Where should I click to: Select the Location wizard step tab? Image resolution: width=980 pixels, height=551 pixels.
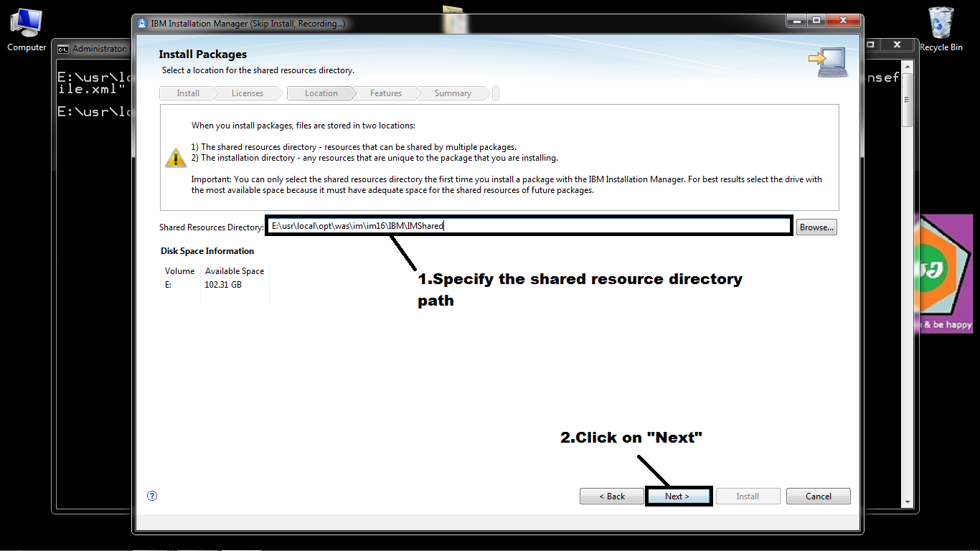click(x=321, y=93)
